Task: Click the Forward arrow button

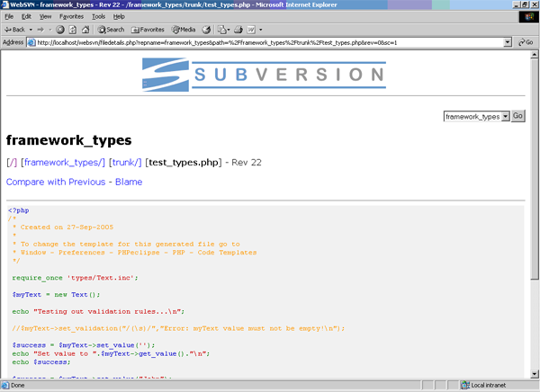Action: pyautogui.click(x=42, y=30)
